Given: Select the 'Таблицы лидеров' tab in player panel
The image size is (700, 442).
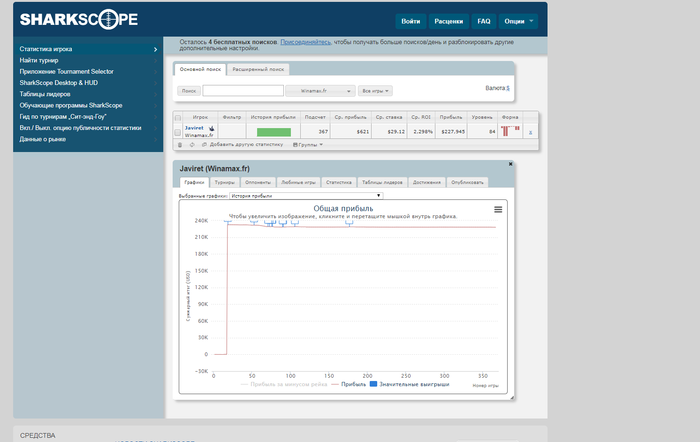Looking at the screenshot, I should (382, 182).
